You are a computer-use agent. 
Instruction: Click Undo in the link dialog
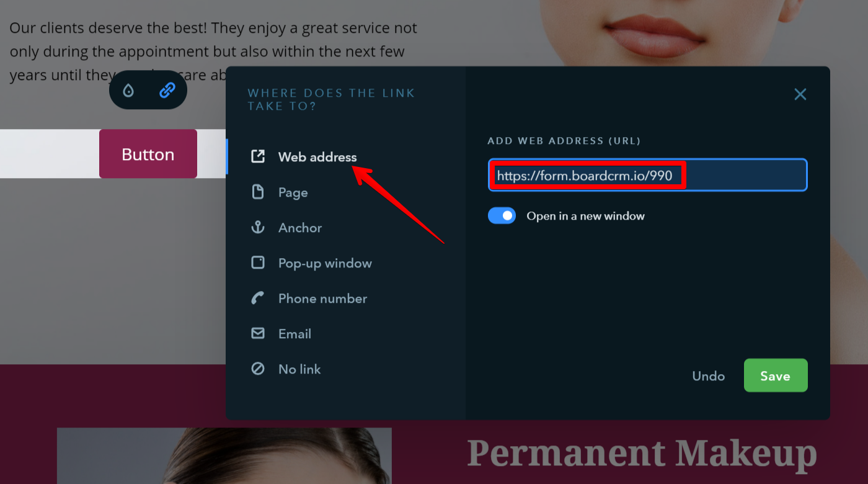(708, 376)
